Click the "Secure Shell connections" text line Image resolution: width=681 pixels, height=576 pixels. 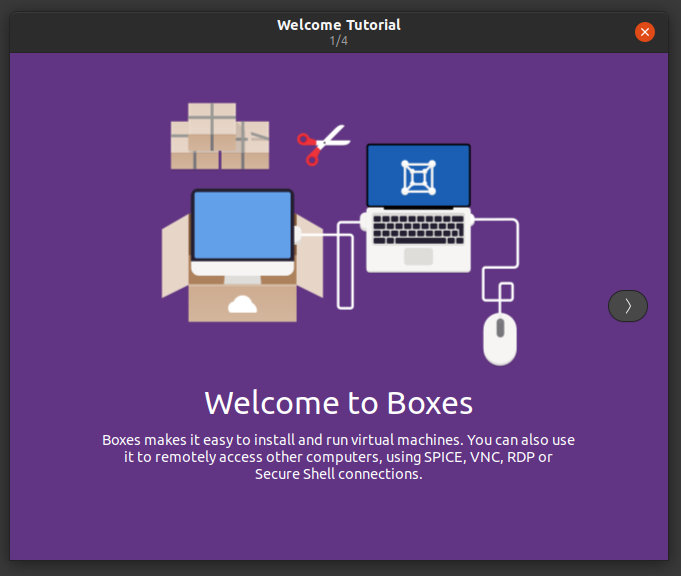[x=338, y=474]
